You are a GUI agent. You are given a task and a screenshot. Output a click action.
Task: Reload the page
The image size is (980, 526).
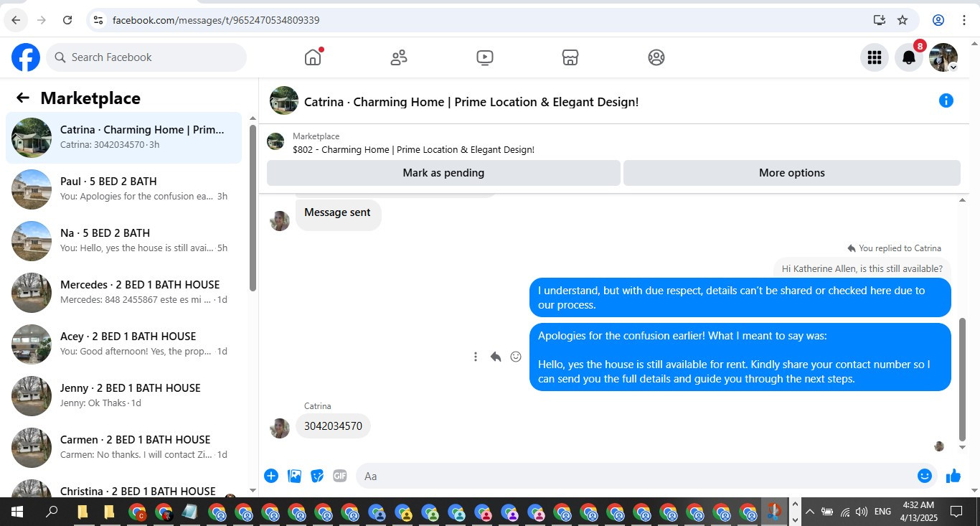click(x=67, y=20)
